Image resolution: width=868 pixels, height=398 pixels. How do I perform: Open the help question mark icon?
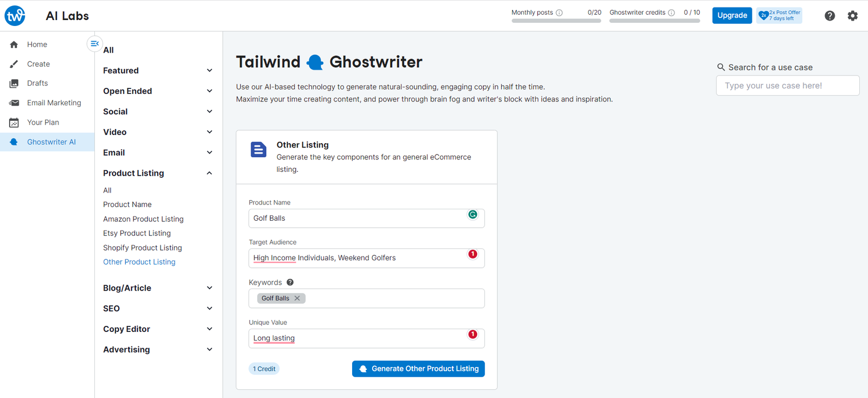click(829, 16)
